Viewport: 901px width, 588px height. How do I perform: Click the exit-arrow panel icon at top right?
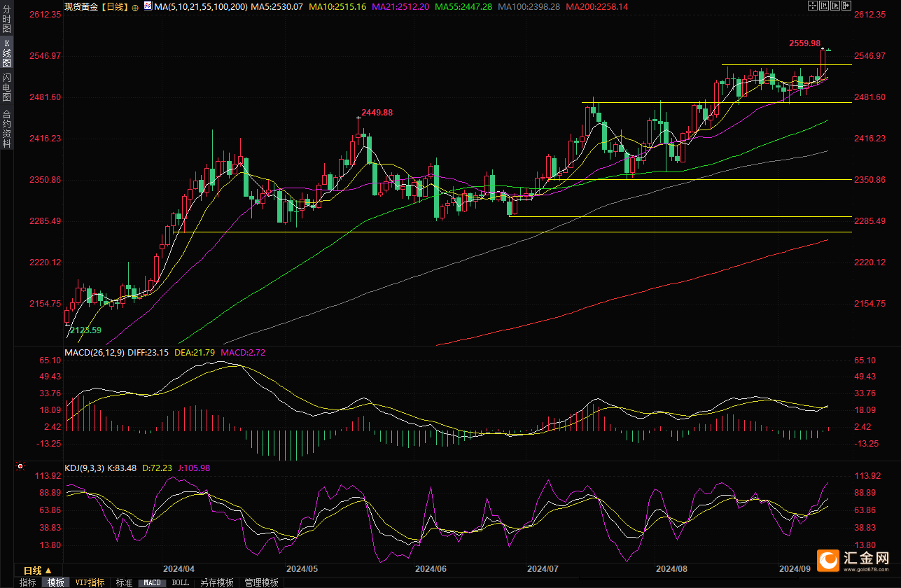coord(846,6)
